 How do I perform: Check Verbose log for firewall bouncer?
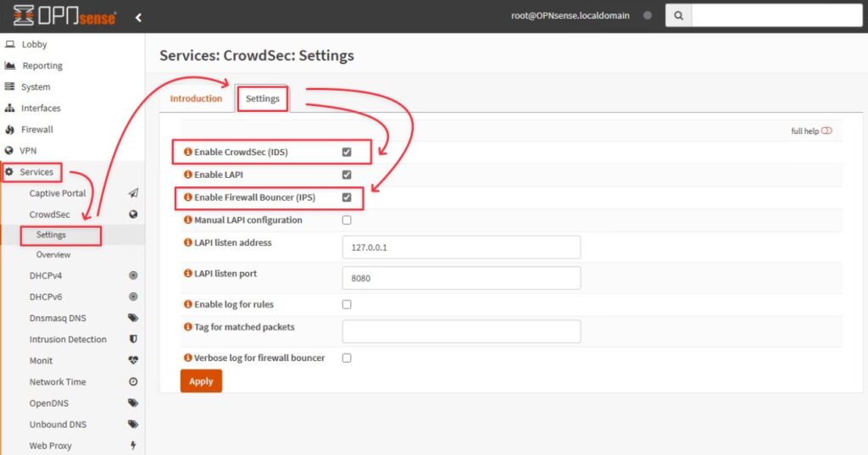(347, 358)
